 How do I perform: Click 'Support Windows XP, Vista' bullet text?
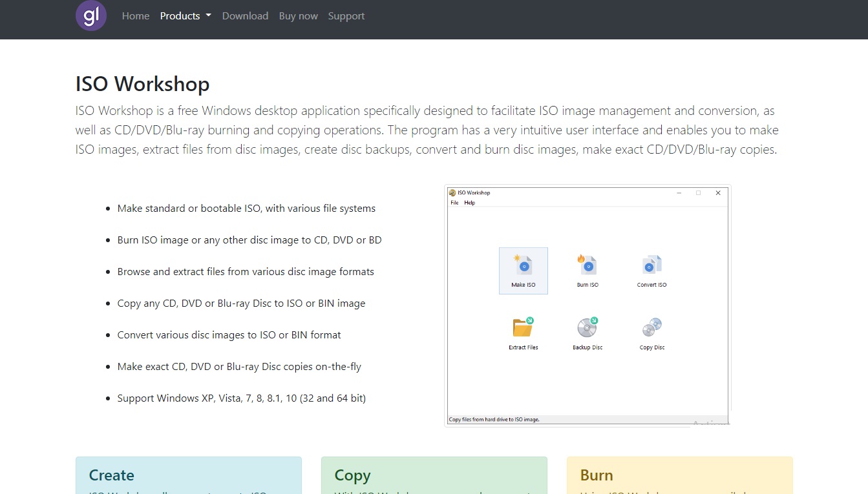click(242, 398)
